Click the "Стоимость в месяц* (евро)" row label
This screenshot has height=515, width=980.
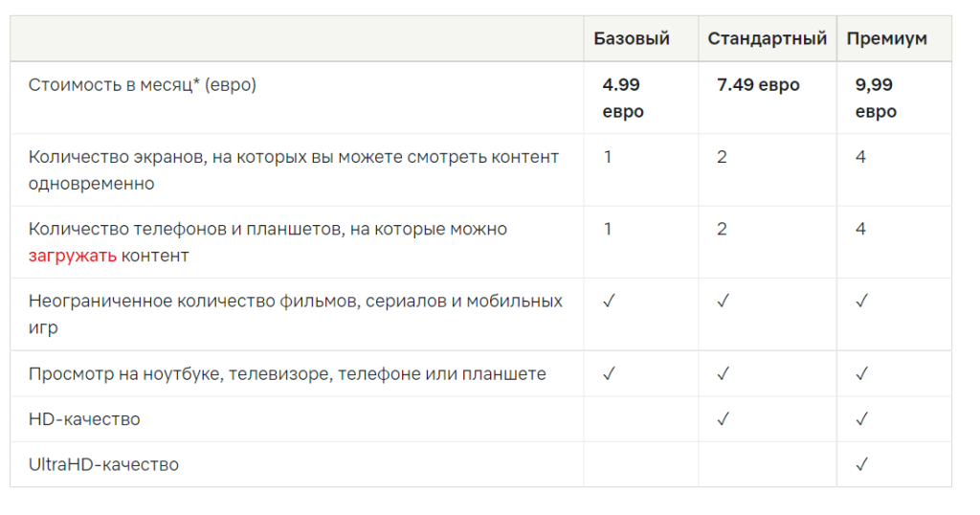143,85
